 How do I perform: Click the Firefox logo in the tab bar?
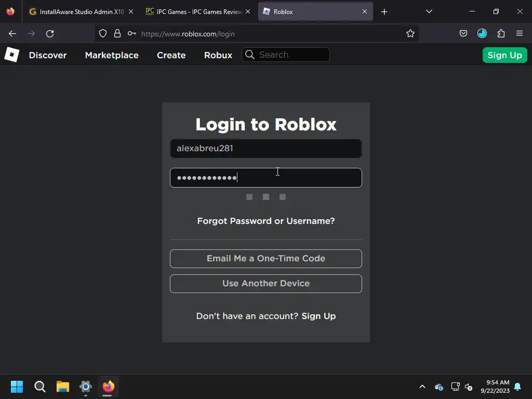pos(10,11)
